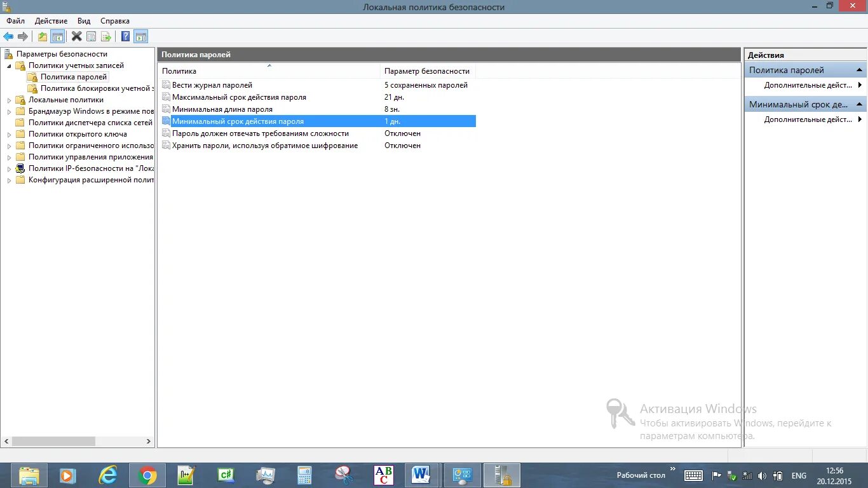This screenshot has width=868, height=488.
Task: Select the Параметры безопасности root node
Action: (x=62, y=54)
